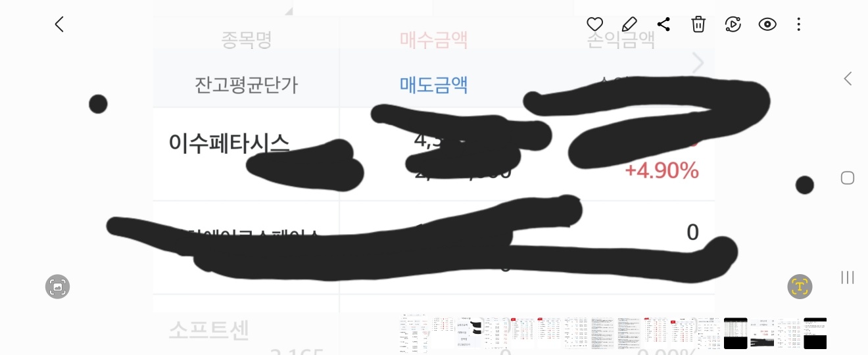868x355 pixels.
Task: Tap the gray picture icon at bottom left
Action: click(57, 286)
